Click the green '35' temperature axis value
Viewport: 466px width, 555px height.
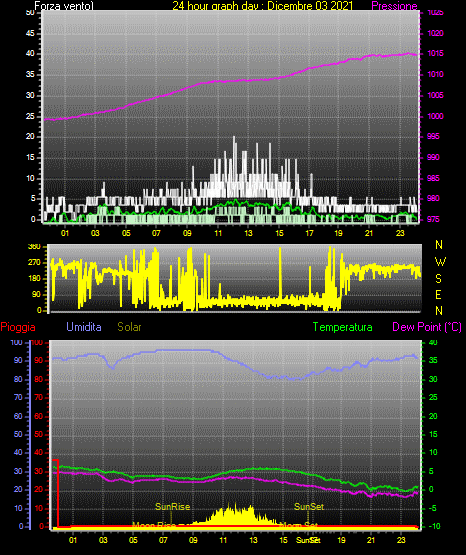tap(433, 360)
